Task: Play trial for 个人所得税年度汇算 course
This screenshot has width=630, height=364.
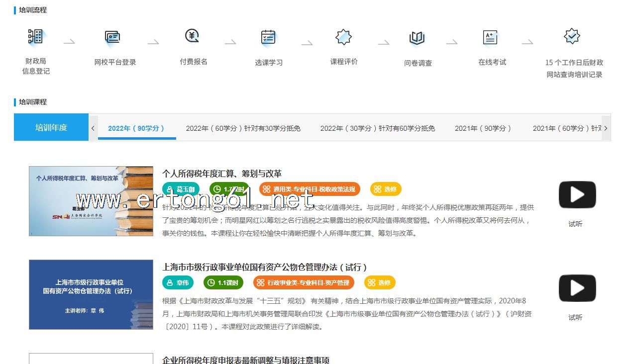Action: 577,195
